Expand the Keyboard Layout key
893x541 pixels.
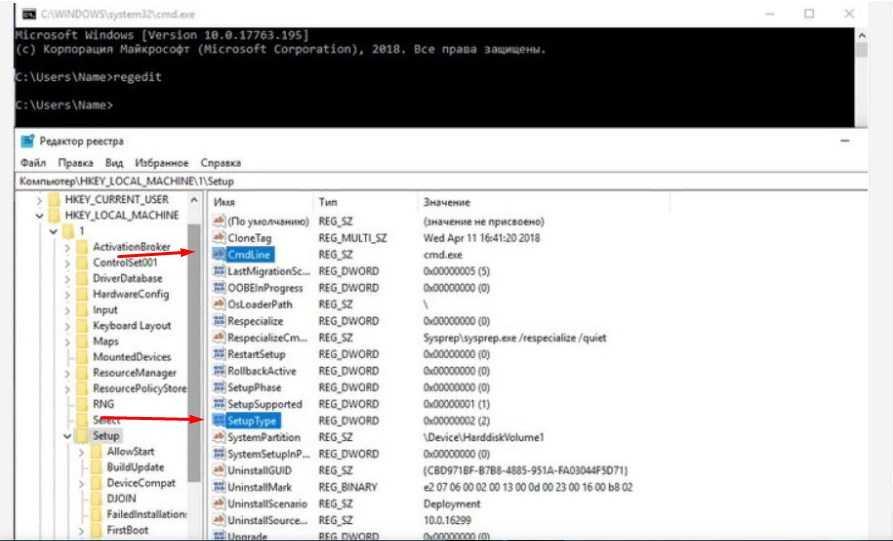pyautogui.click(x=67, y=326)
